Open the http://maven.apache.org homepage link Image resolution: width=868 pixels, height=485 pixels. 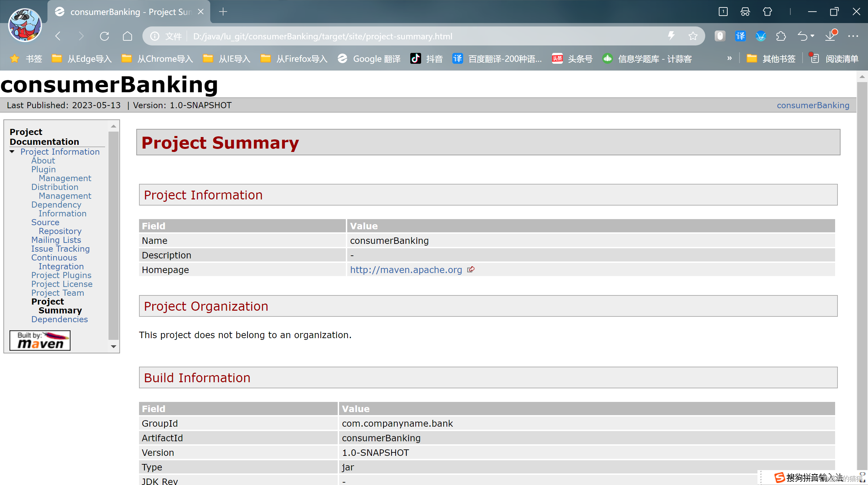click(x=406, y=270)
